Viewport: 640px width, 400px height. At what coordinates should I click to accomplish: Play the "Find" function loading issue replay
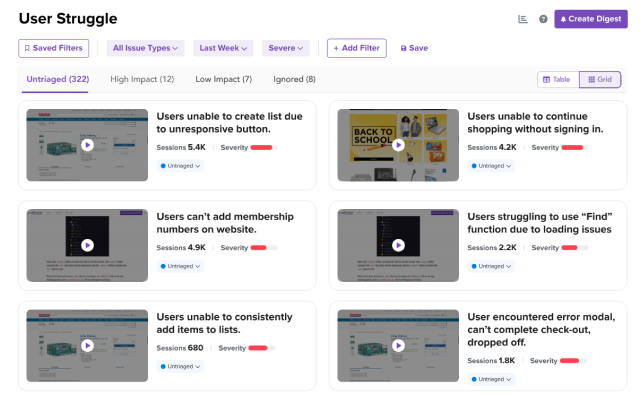[398, 245]
